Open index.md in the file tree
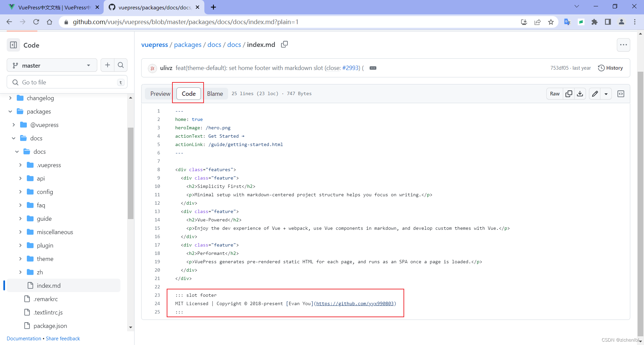The image size is (644, 345). click(64, 285)
